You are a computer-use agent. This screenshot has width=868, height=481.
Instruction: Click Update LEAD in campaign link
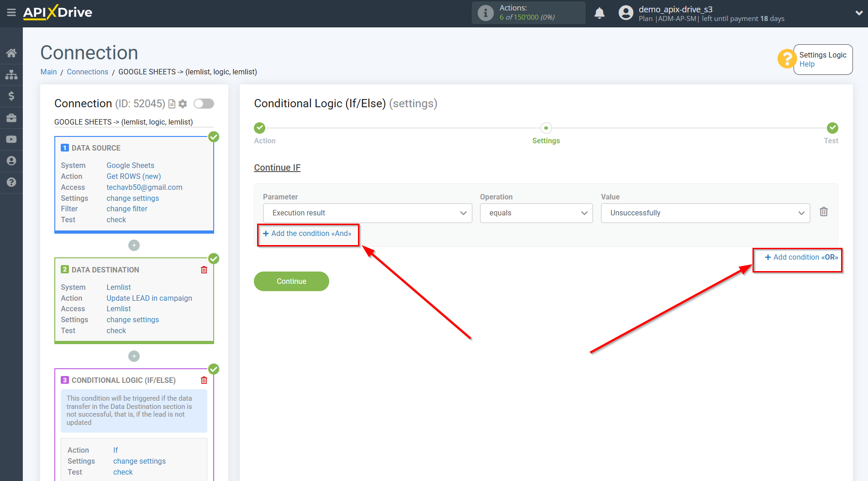(149, 298)
